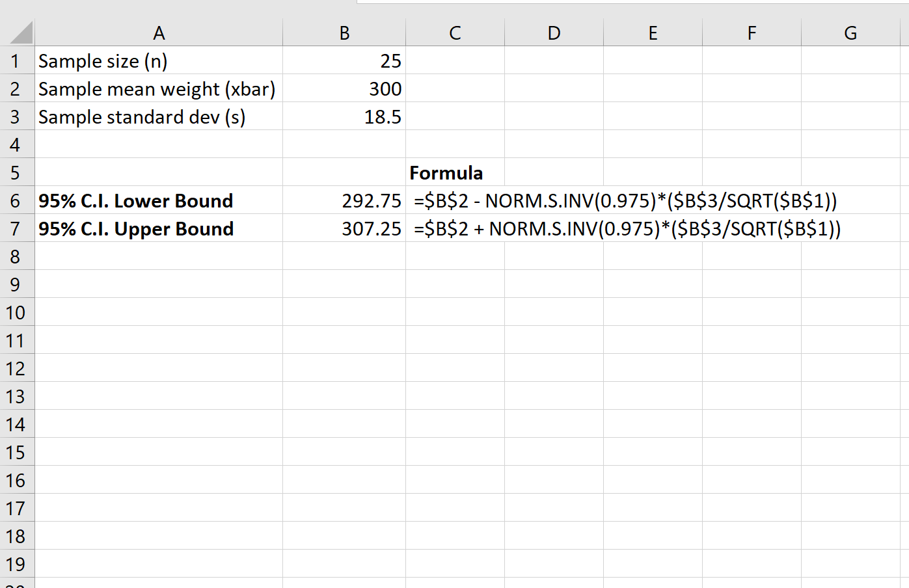Select column A header
Screen dimensions: 909x588
159,33
